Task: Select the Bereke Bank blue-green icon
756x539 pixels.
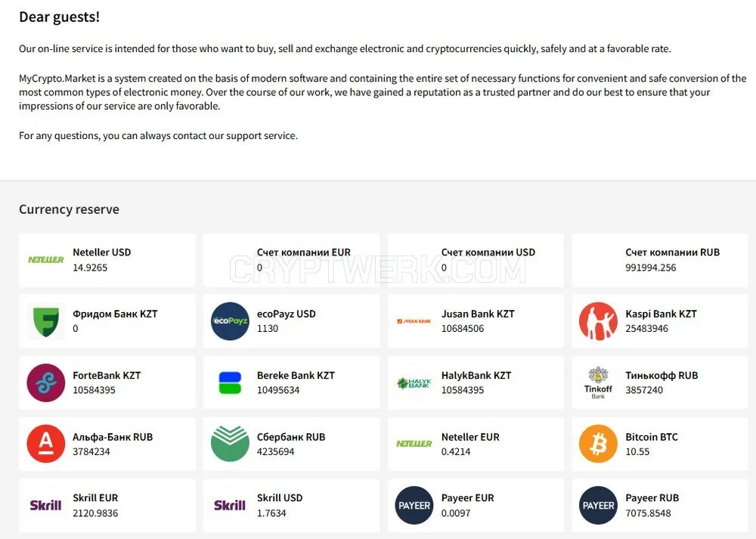Action: coord(230,383)
